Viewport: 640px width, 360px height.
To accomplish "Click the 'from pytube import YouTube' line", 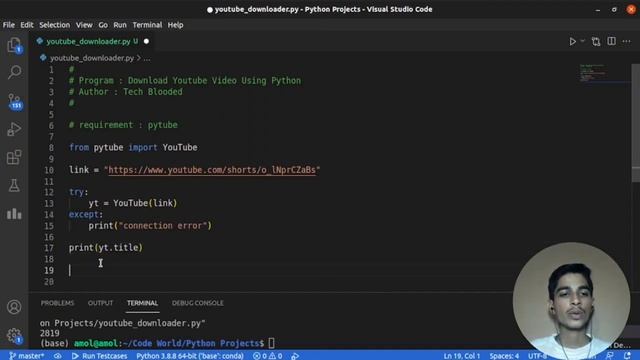I will tap(133, 147).
